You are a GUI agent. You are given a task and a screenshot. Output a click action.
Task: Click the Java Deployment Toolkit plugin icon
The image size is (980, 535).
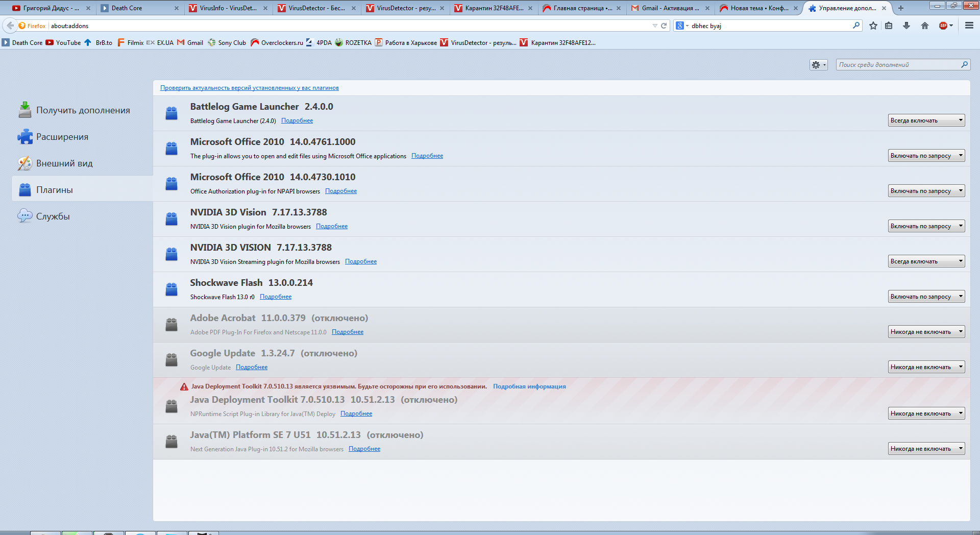[x=171, y=406]
